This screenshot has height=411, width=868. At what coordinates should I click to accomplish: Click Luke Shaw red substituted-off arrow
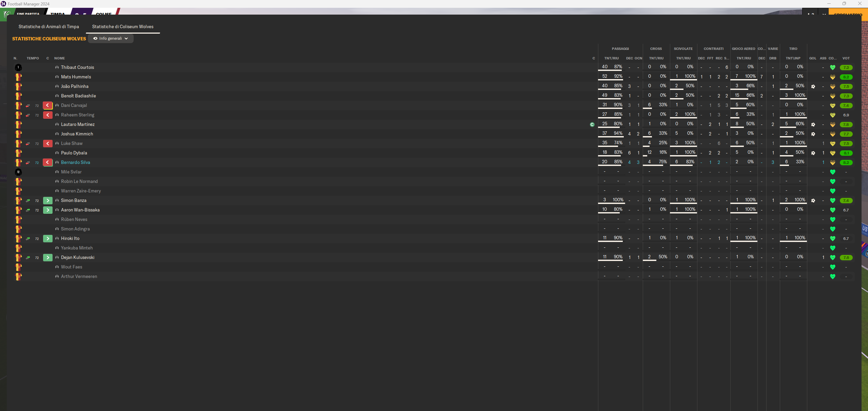coord(48,144)
